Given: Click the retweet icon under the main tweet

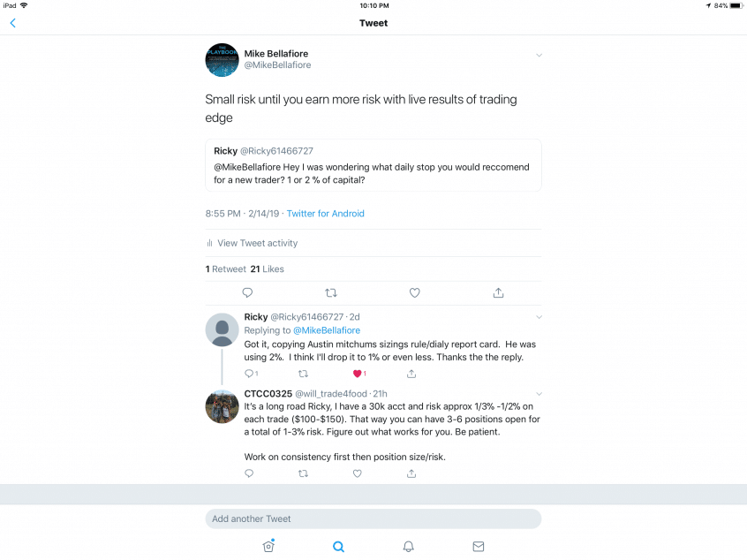Looking at the screenshot, I should pos(330,292).
